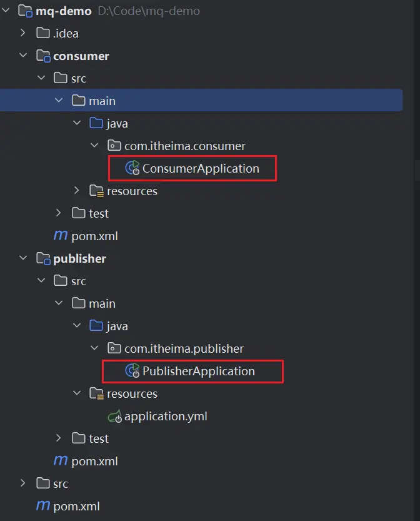Image resolution: width=420 pixels, height=521 pixels.
Task: Expand the root-level src folder at bottom
Action: pos(23,483)
